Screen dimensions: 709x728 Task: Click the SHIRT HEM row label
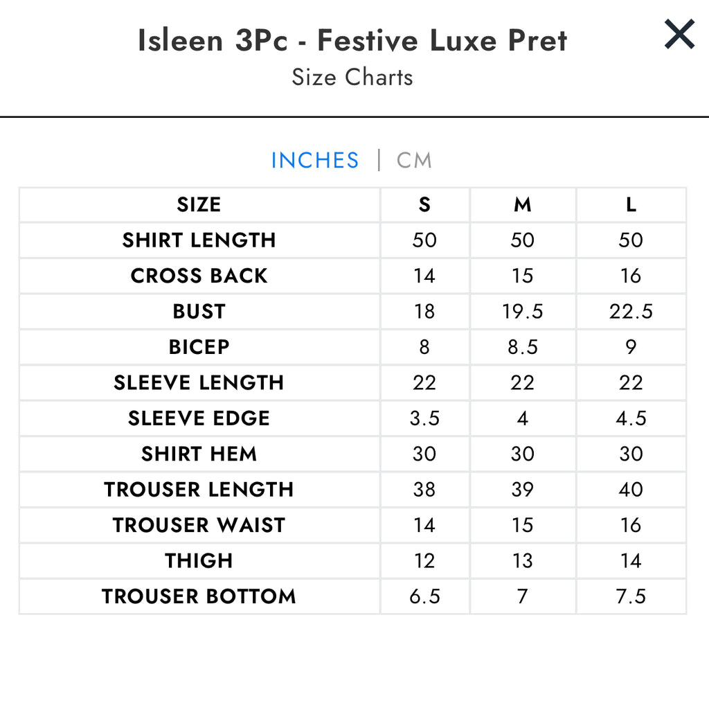click(199, 454)
